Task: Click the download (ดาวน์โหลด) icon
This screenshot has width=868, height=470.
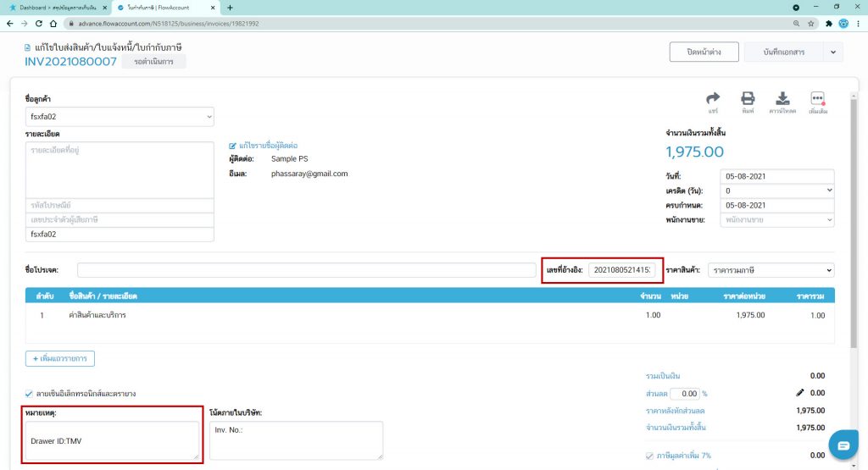Action: click(x=783, y=99)
